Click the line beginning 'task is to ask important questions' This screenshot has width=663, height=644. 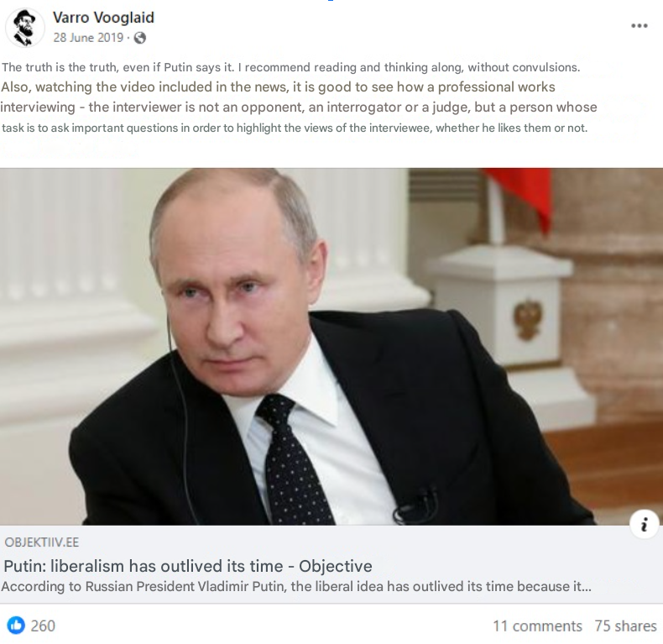(295, 128)
